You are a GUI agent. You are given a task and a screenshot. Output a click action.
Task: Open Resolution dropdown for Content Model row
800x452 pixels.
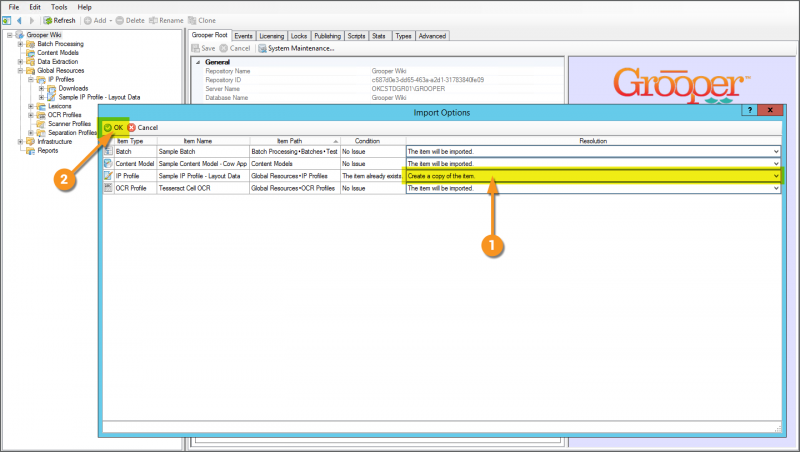[x=776, y=164]
